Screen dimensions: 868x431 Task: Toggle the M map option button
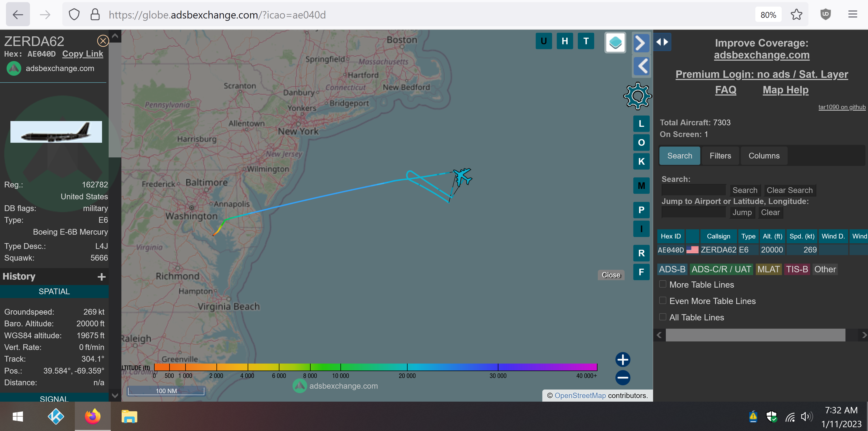pos(641,186)
